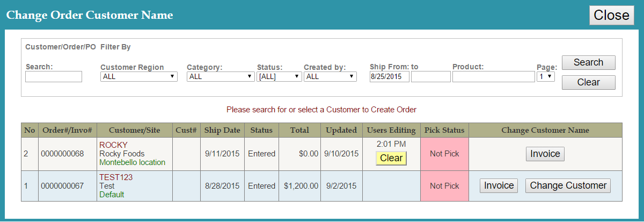Click the Ship From date field
Image resolution: width=644 pixels, height=222 pixels.
click(x=389, y=77)
